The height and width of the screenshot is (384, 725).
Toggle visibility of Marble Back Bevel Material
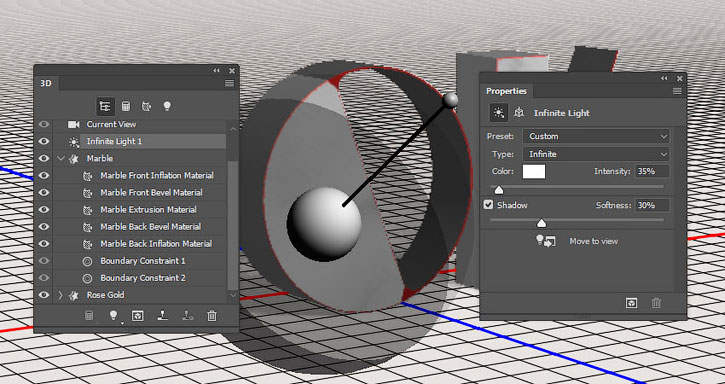(x=44, y=227)
